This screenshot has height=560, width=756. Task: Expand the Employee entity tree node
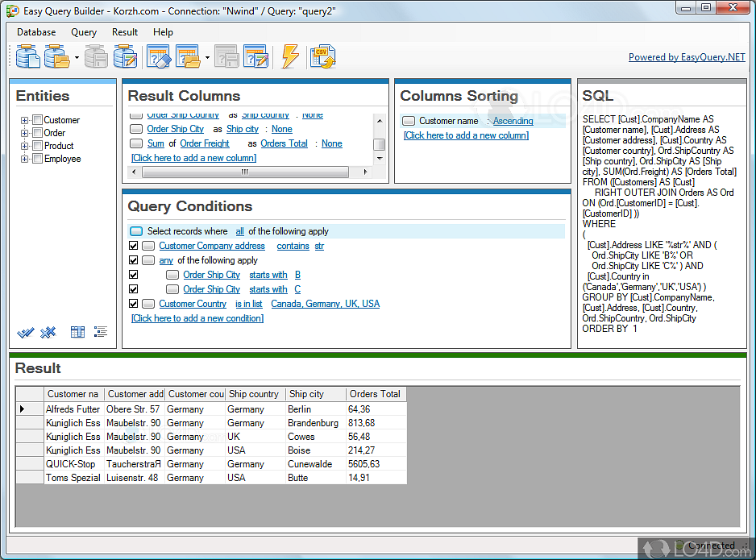pos(25,159)
